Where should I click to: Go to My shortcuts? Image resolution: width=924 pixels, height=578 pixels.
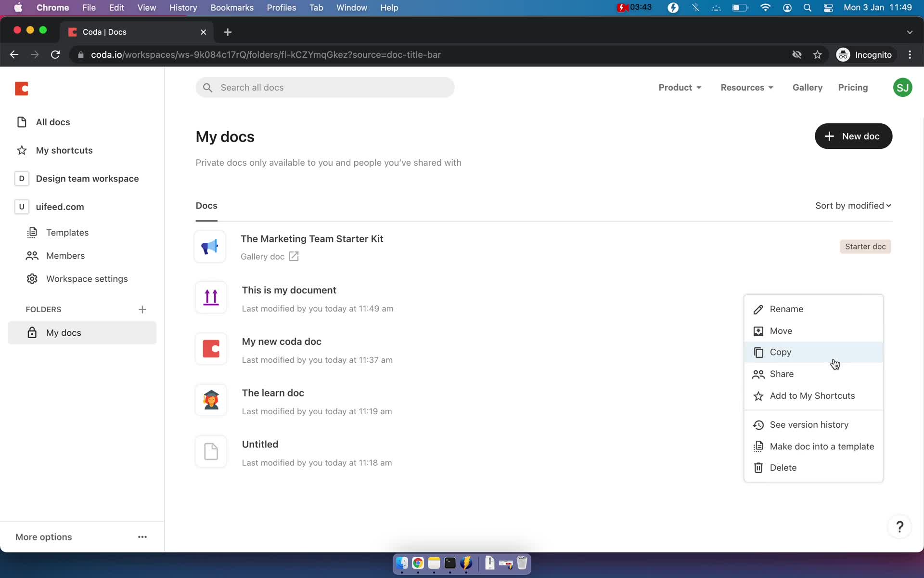click(64, 150)
